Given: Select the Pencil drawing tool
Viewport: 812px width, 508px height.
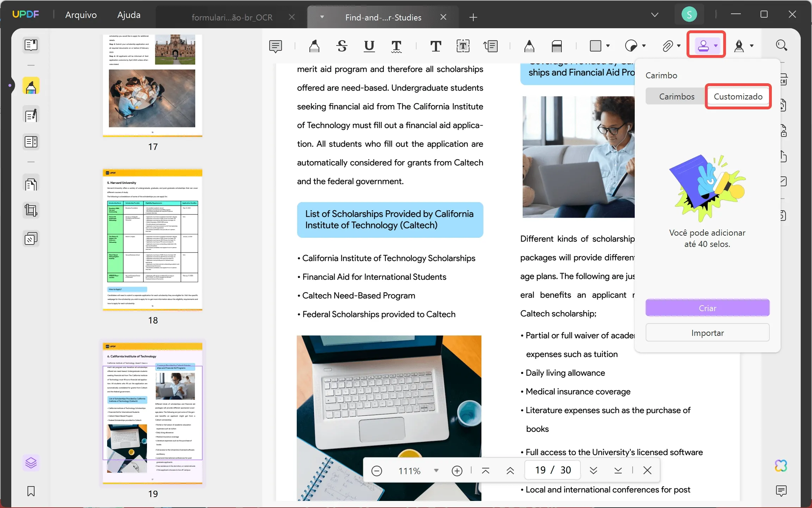Looking at the screenshot, I should [529, 46].
